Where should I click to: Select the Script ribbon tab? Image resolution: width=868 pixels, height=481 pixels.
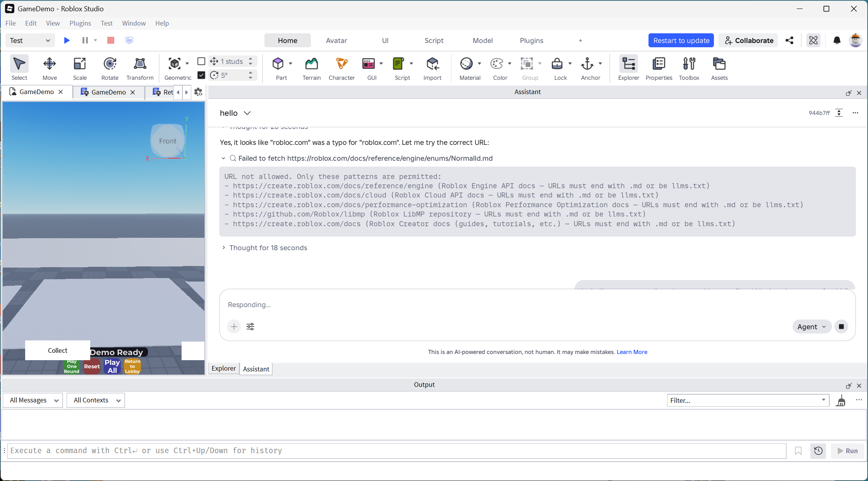(434, 41)
